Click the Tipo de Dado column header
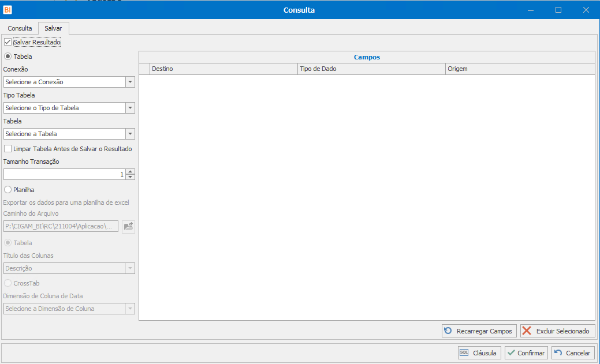 (371, 69)
